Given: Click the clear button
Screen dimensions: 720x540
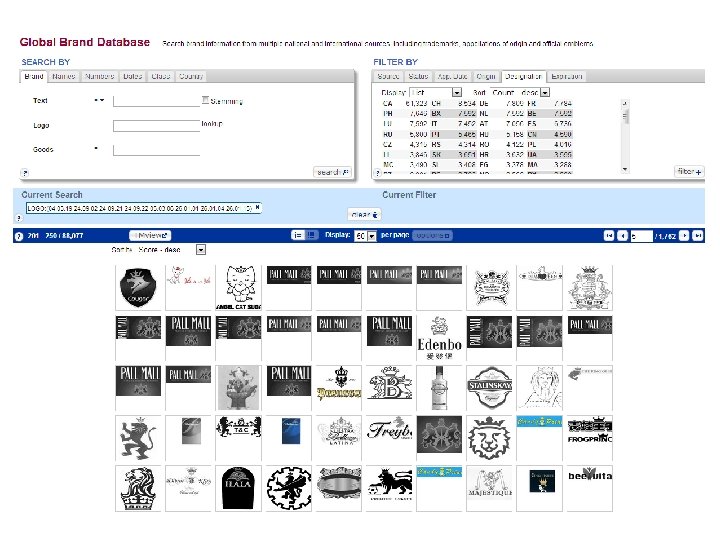Looking at the screenshot, I should (364, 214).
